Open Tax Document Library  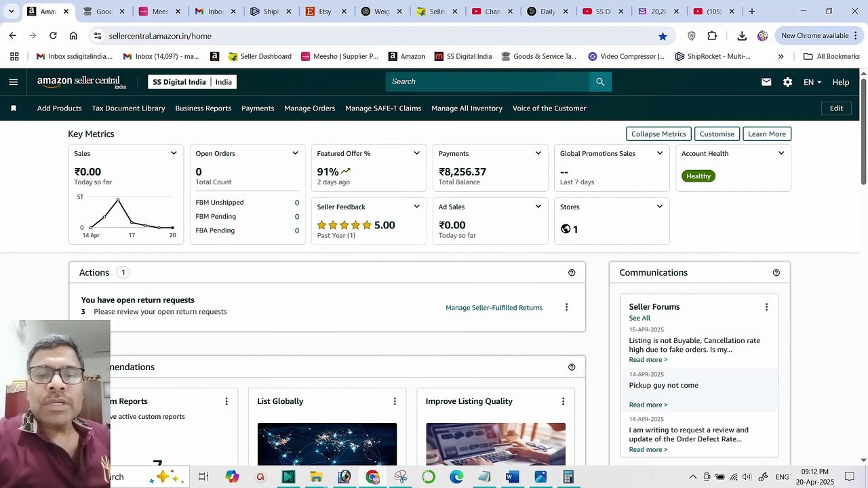coord(128,108)
